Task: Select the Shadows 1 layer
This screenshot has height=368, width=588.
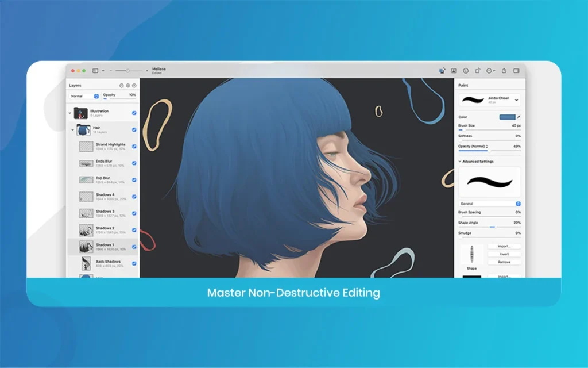Action: pos(103,247)
